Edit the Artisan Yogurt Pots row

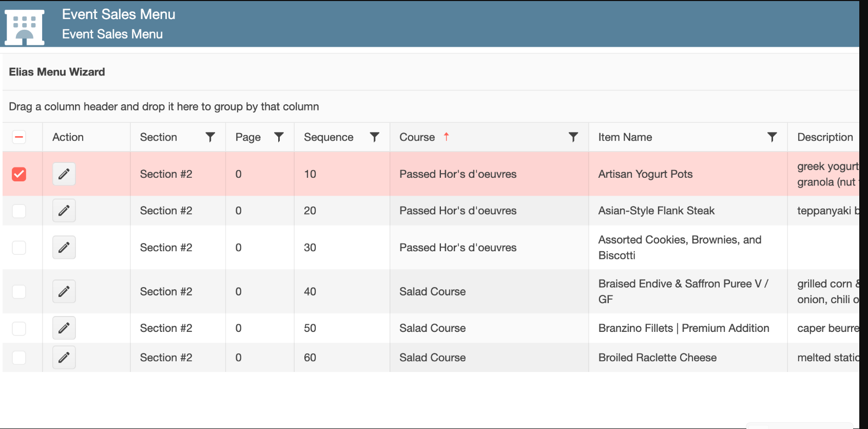pyautogui.click(x=64, y=174)
